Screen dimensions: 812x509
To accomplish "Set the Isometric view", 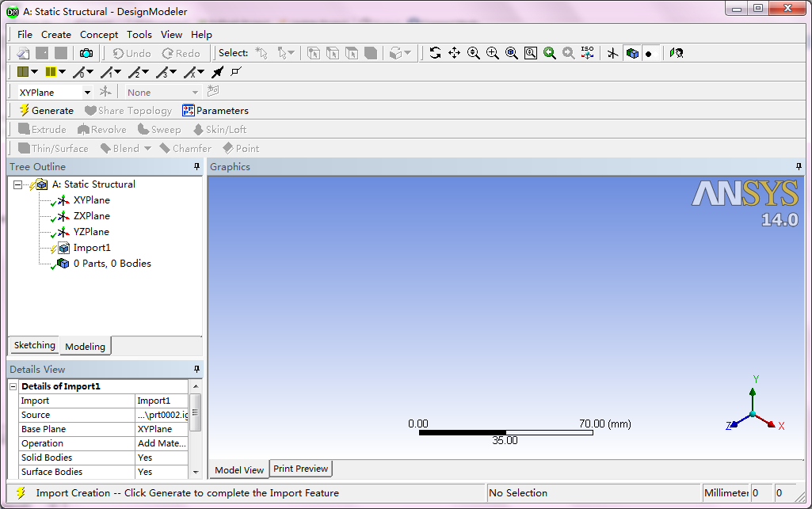I will 587,53.
